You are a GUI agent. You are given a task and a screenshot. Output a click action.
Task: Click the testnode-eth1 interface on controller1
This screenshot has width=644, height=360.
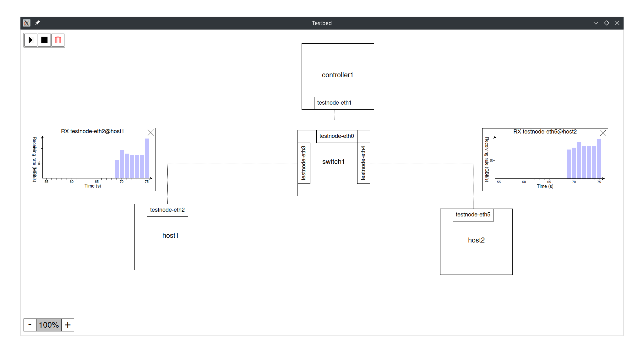coord(334,103)
